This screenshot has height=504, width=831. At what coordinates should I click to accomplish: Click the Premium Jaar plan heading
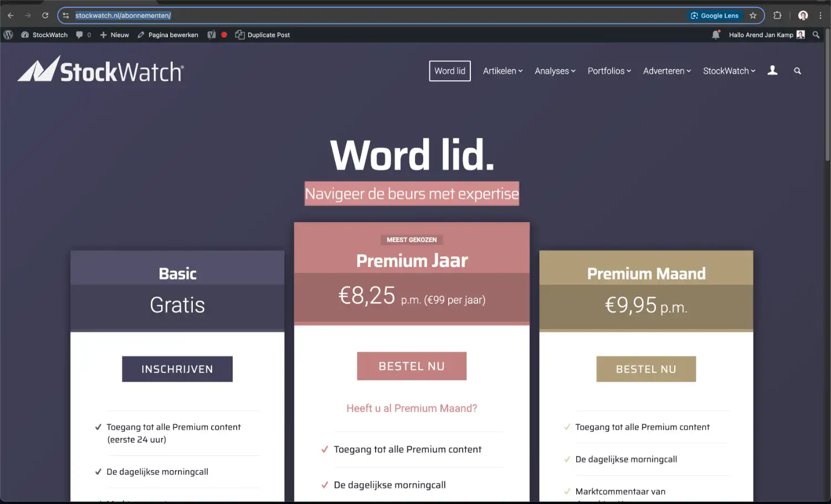click(412, 260)
